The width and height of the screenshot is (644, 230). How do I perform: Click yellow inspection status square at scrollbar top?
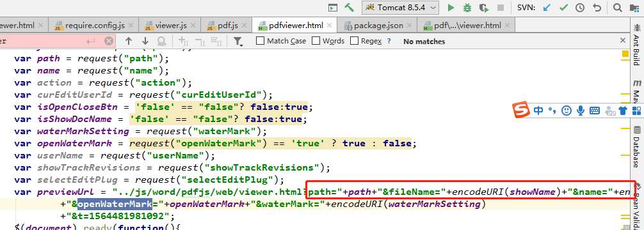(x=625, y=54)
